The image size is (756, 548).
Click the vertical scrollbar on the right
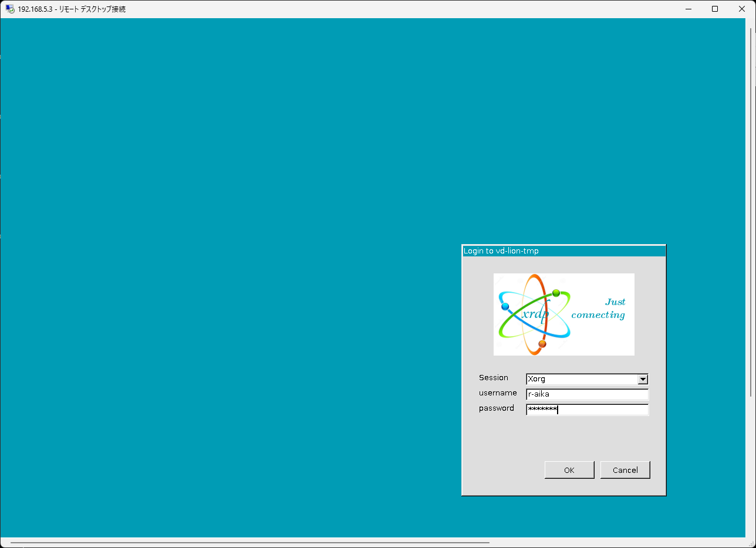coord(751,211)
